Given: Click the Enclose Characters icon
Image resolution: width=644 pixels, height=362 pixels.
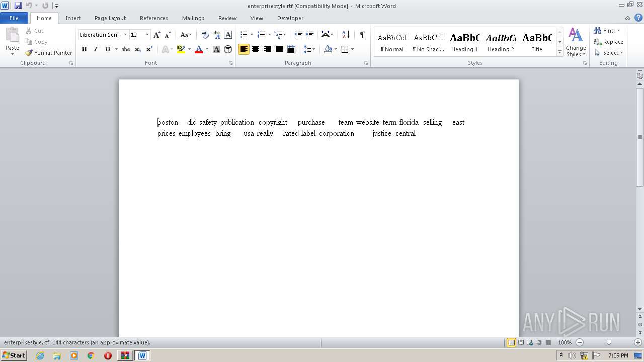Looking at the screenshot, I should click(x=228, y=49).
